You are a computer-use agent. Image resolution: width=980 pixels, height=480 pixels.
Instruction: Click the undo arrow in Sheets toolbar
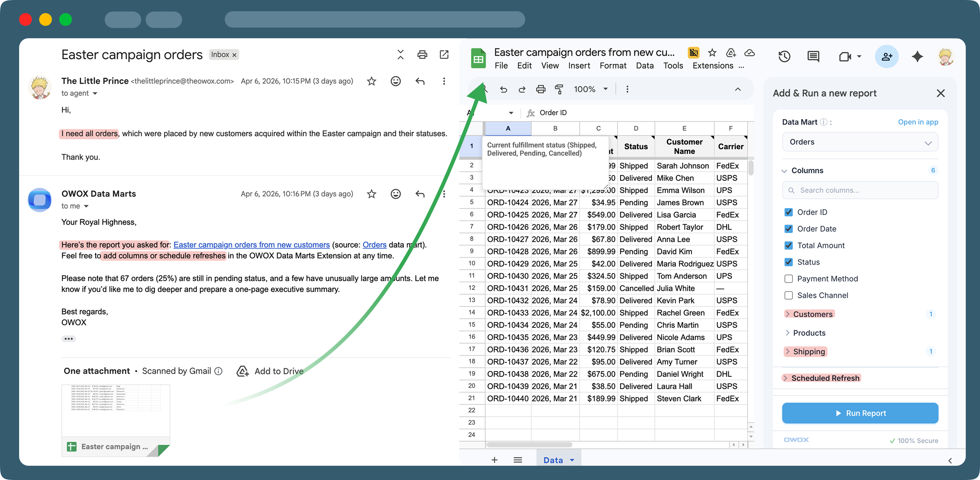pos(503,90)
